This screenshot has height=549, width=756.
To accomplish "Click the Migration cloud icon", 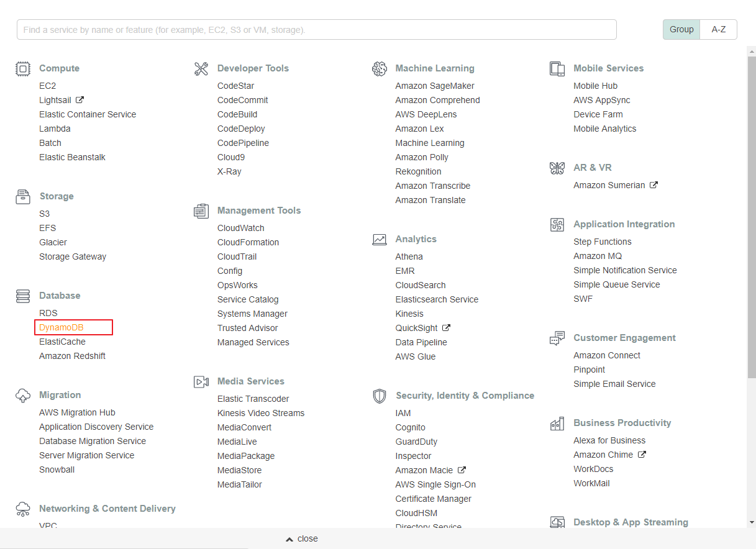I will [23, 396].
